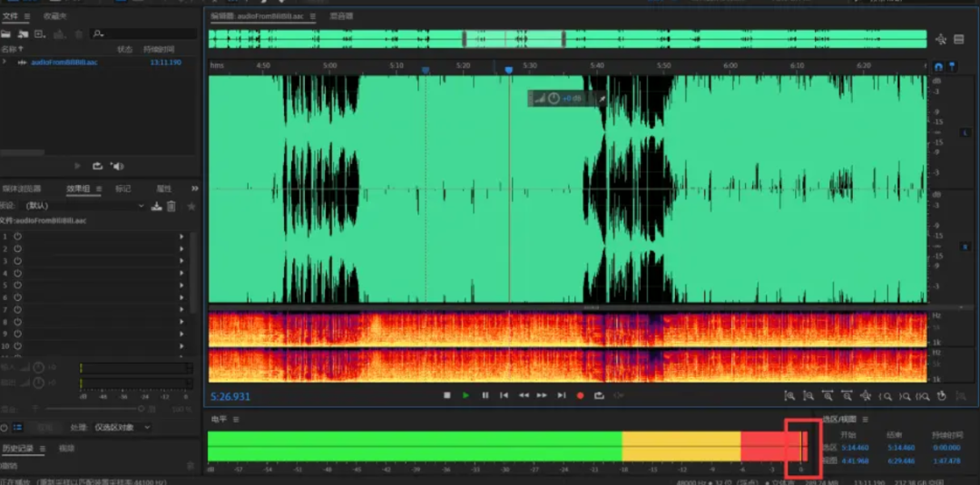Click the red Record button

click(580, 395)
